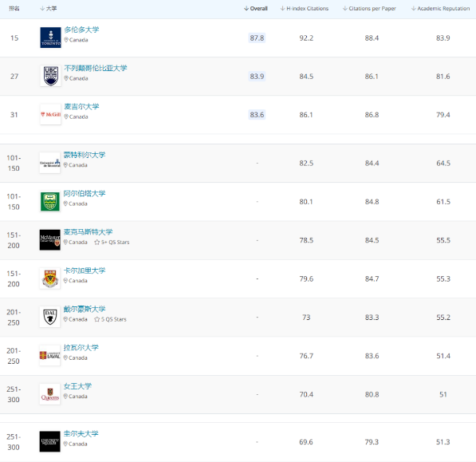Sort by 大学 column header

49,9
